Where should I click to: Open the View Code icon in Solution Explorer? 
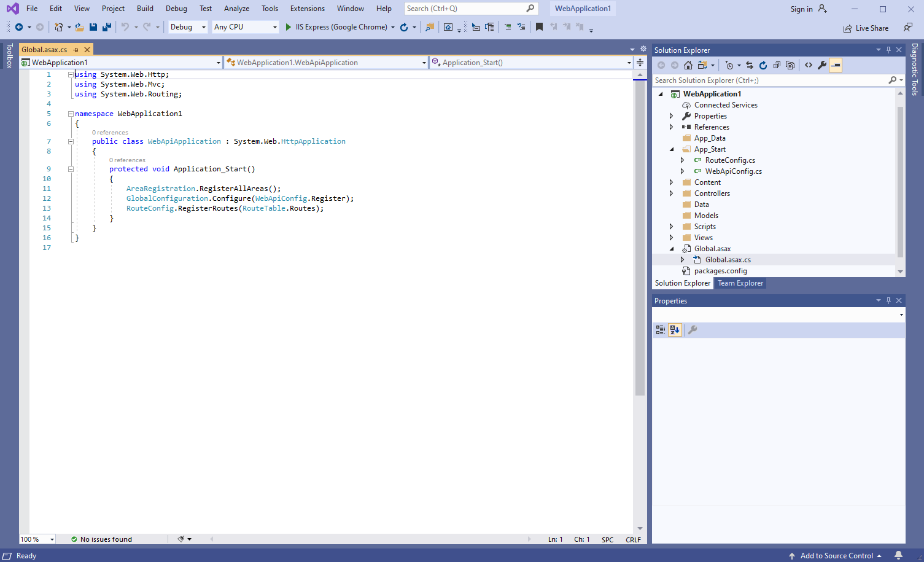(809, 65)
